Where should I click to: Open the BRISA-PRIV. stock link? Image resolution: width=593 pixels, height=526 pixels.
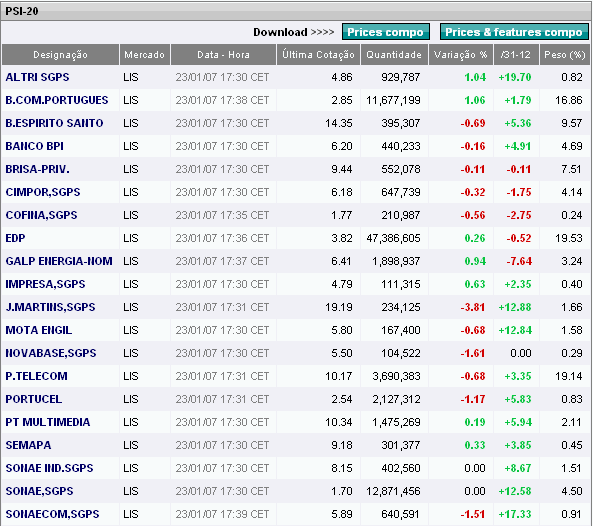pyautogui.click(x=37, y=169)
